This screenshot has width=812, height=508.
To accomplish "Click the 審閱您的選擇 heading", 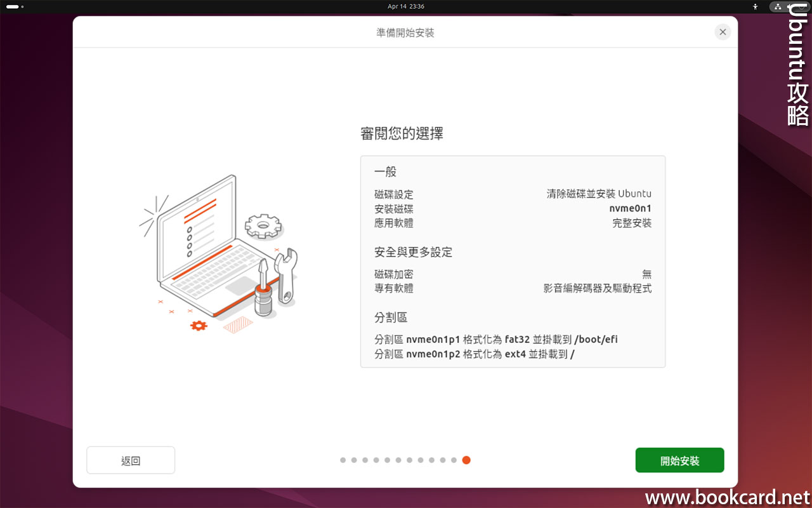I will click(x=402, y=133).
